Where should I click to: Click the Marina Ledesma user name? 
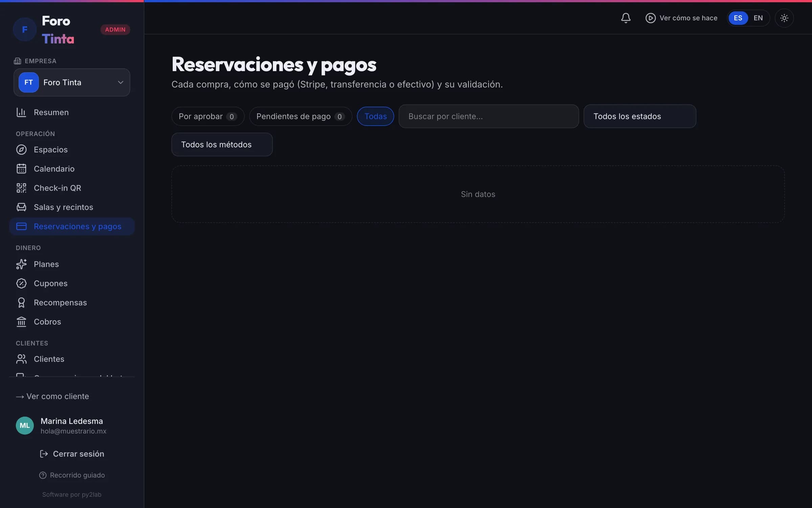pyautogui.click(x=72, y=421)
